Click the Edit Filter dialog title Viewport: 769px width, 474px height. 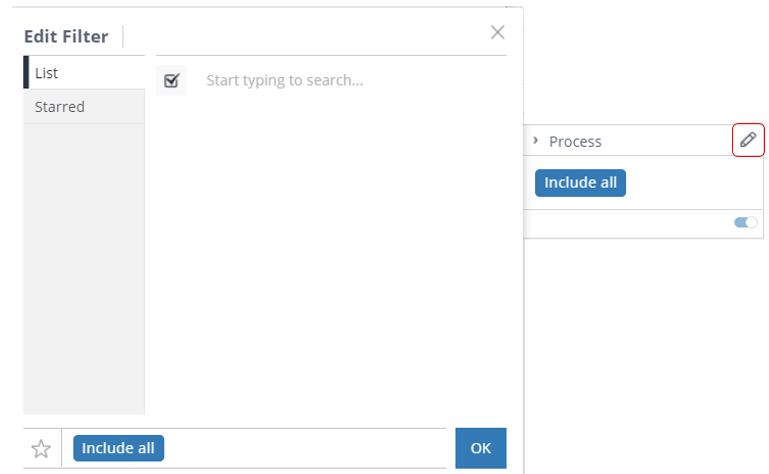66,37
